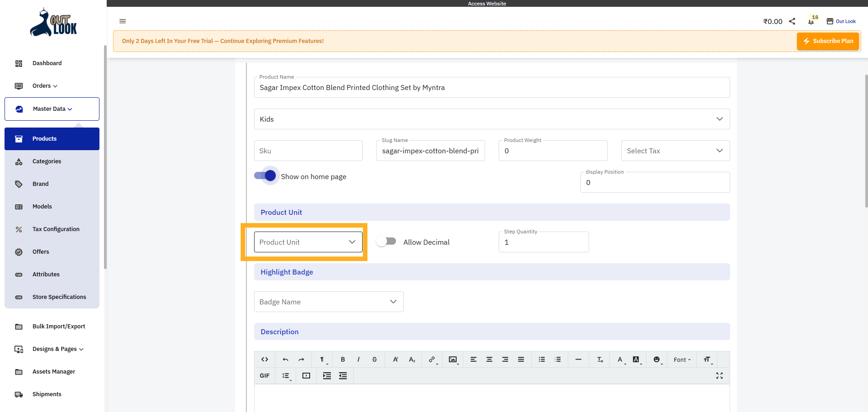868x412 pixels.
Task: Enable the Allow Decimal toggle
Action: pos(387,242)
